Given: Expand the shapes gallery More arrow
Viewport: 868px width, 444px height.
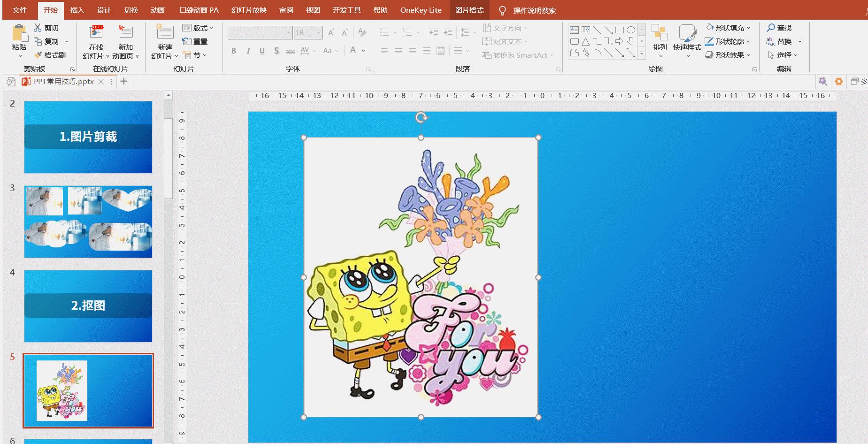Looking at the screenshot, I should (642, 54).
